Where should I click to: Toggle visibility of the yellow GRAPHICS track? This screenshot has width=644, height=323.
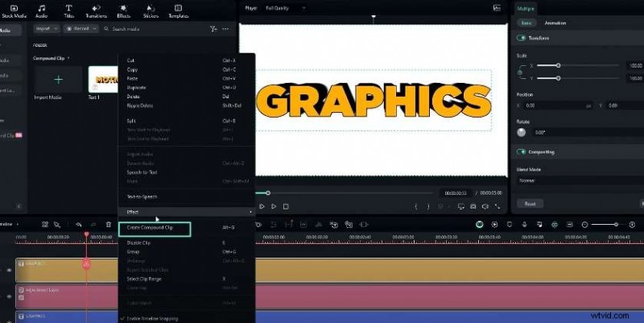[9, 270]
